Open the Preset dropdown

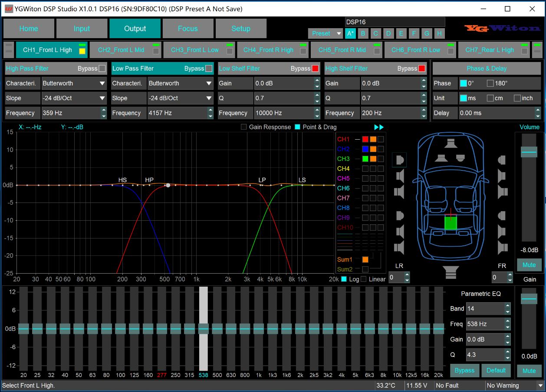(x=326, y=33)
